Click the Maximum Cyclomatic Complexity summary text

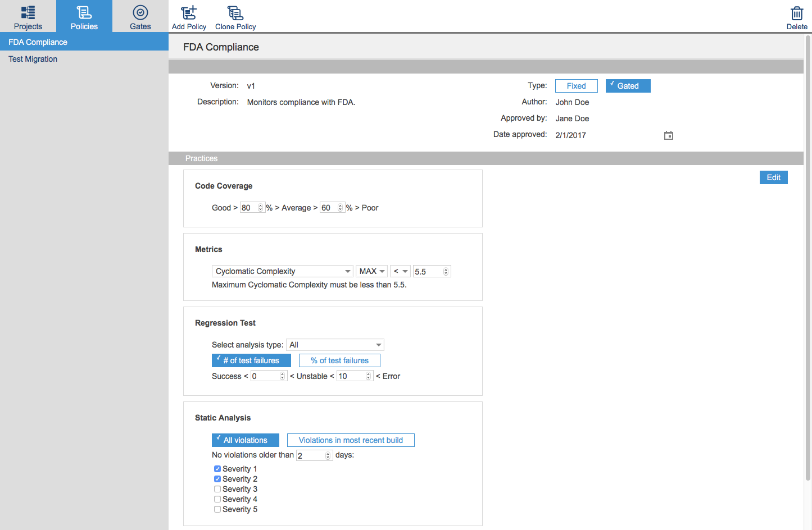309,285
